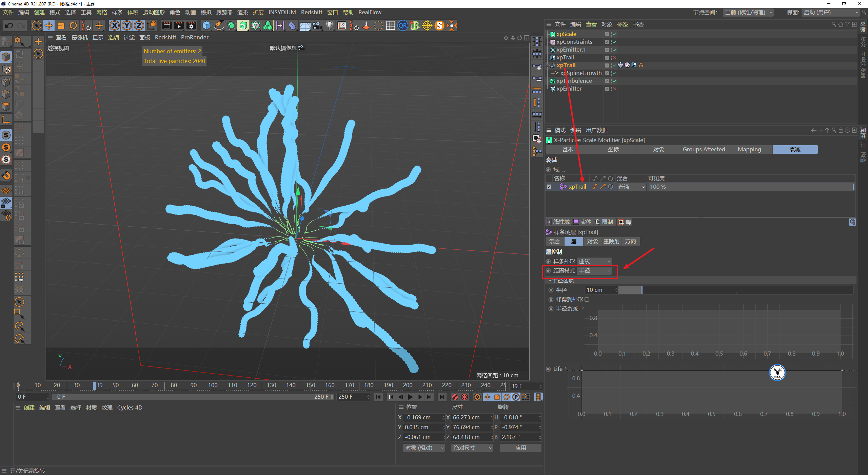
Task: Open the spline pen tool
Action: coord(219,25)
